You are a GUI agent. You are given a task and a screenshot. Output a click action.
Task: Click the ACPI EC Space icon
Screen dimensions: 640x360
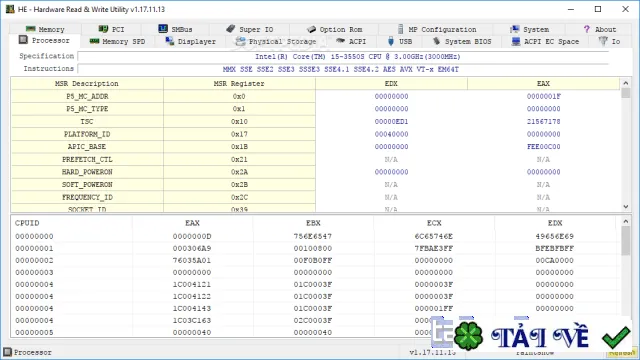(x=516, y=41)
